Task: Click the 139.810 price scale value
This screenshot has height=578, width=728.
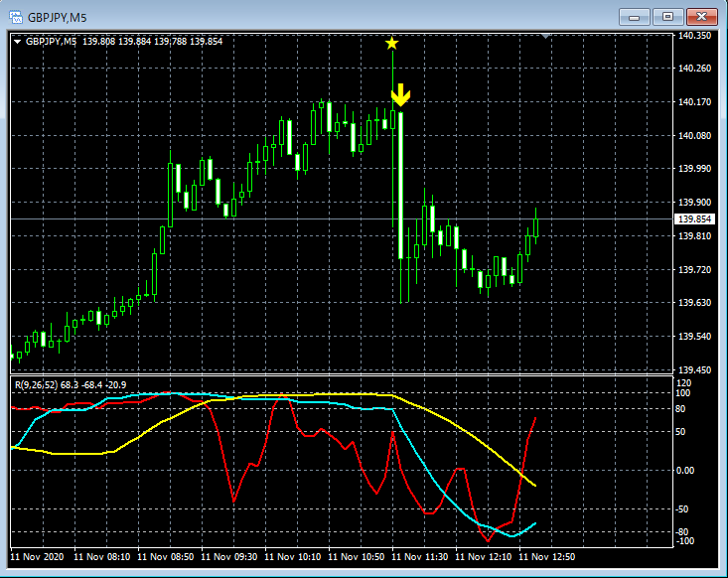Action: (x=694, y=236)
